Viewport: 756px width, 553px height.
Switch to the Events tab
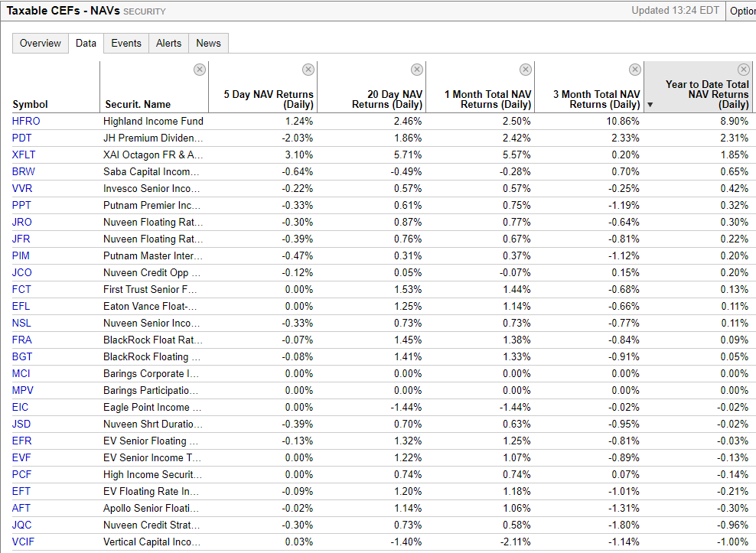coord(126,43)
